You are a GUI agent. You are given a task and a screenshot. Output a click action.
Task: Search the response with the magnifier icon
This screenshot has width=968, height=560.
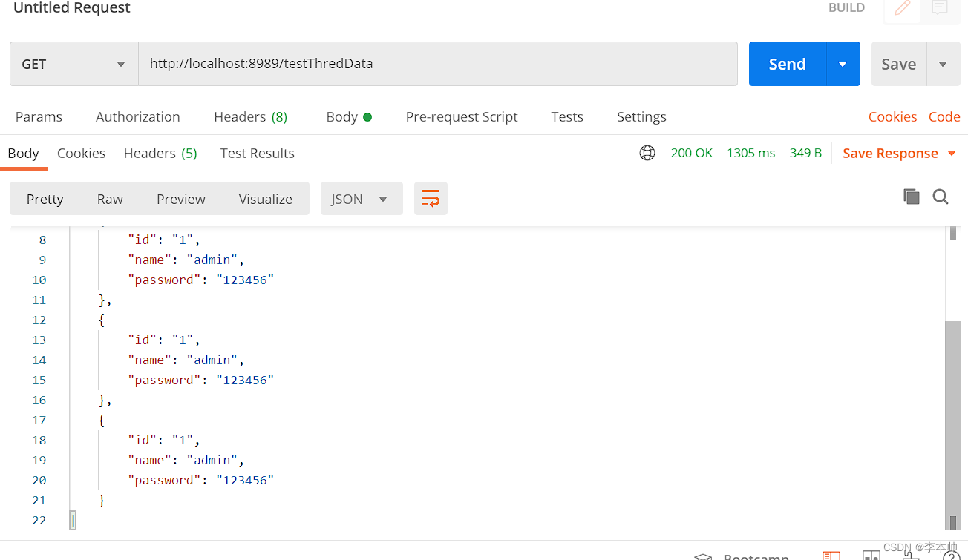[941, 197]
